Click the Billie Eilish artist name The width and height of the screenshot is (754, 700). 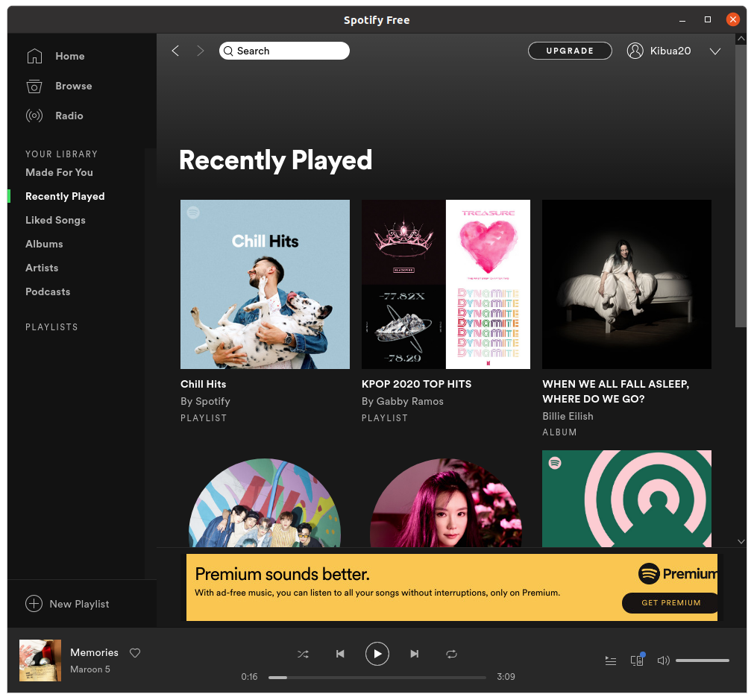tap(568, 416)
